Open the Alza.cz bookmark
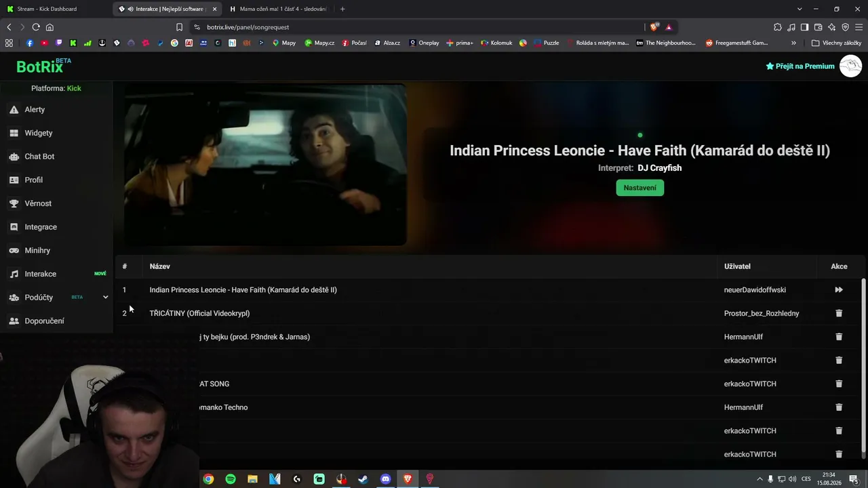The height and width of the screenshot is (488, 868). [x=387, y=43]
